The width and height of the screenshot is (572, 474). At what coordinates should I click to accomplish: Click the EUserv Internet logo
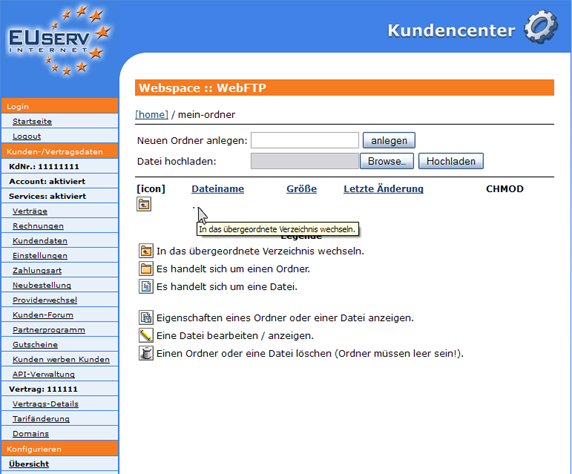click(x=59, y=40)
